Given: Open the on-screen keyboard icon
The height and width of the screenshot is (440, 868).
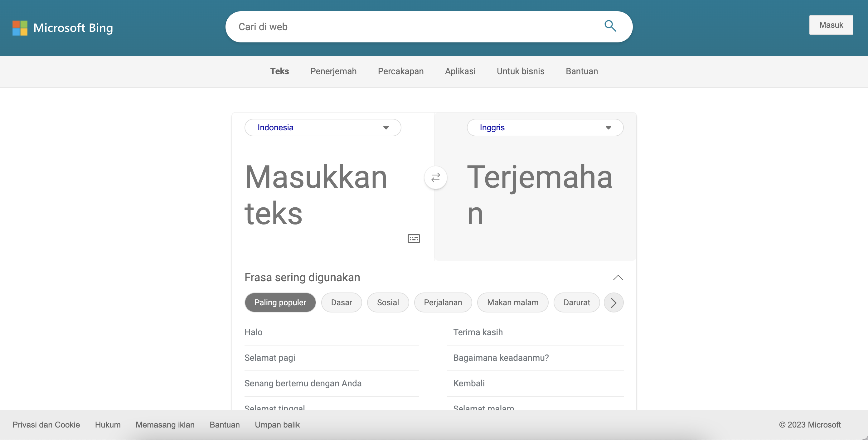Looking at the screenshot, I should (414, 239).
